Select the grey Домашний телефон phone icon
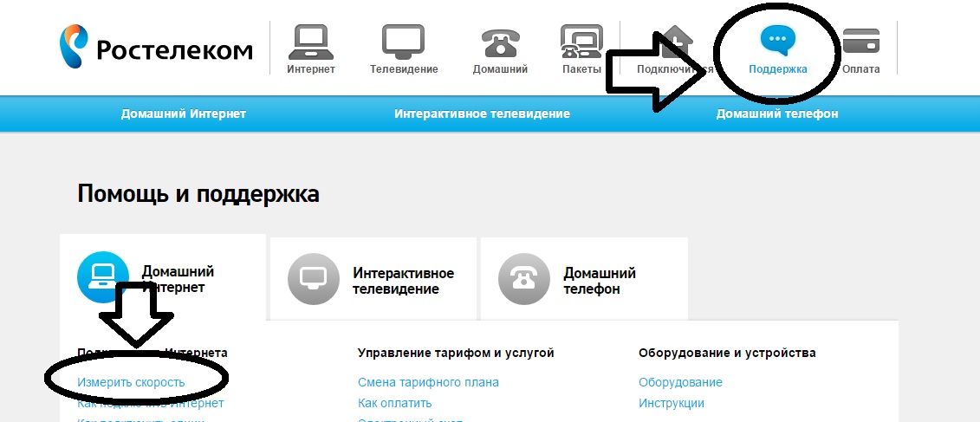This screenshot has width=980, height=422. [x=524, y=279]
